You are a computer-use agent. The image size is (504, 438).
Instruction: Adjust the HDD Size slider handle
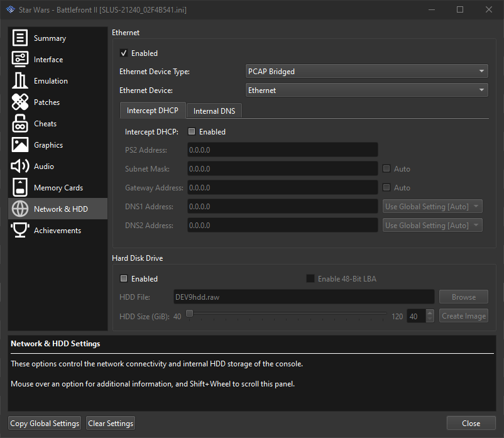[x=190, y=313]
